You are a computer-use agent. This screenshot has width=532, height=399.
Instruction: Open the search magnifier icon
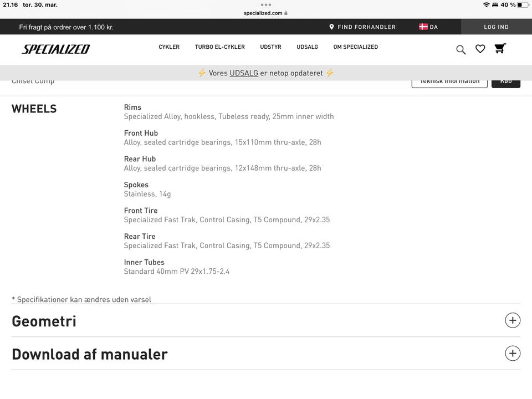coord(461,49)
